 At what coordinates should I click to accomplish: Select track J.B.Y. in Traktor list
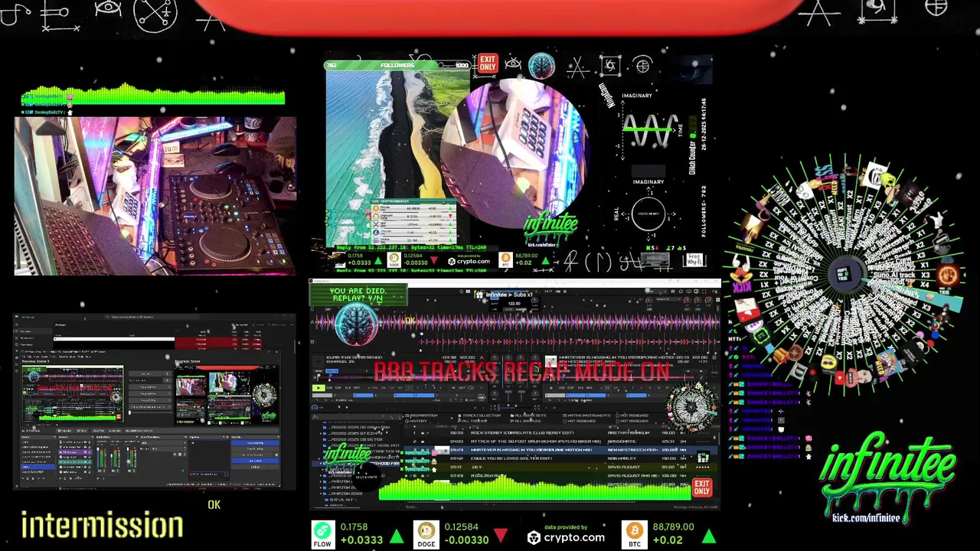click(x=562, y=467)
